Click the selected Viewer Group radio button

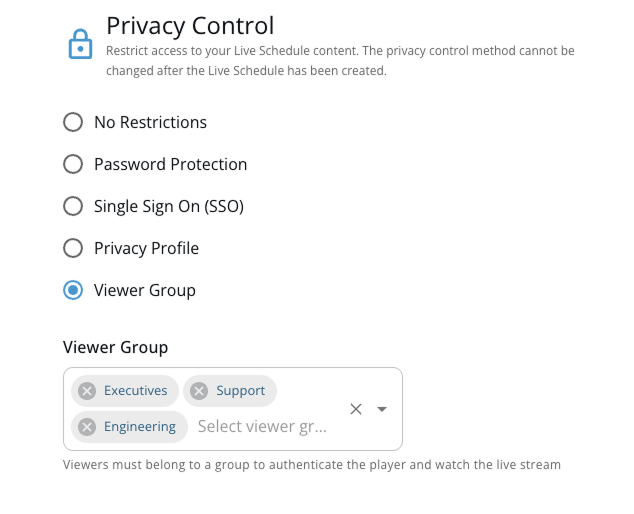[x=73, y=290]
